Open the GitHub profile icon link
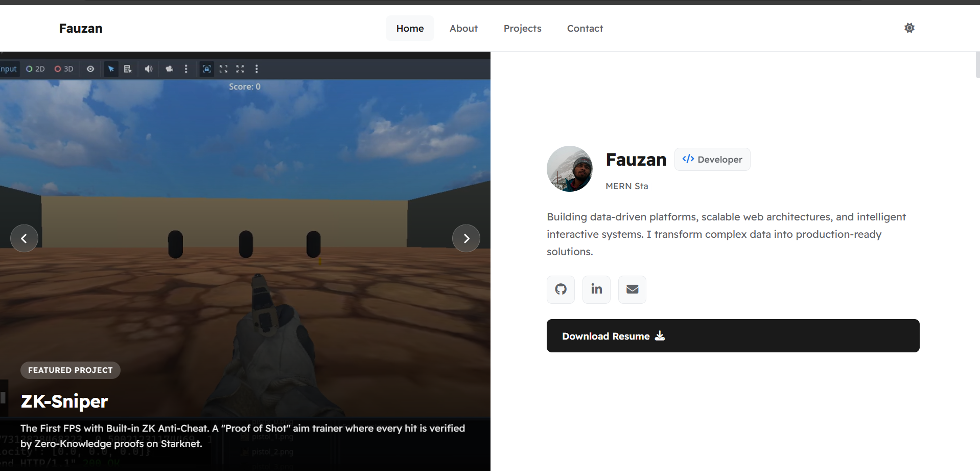This screenshot has height=471, width=980. point(561,289)
